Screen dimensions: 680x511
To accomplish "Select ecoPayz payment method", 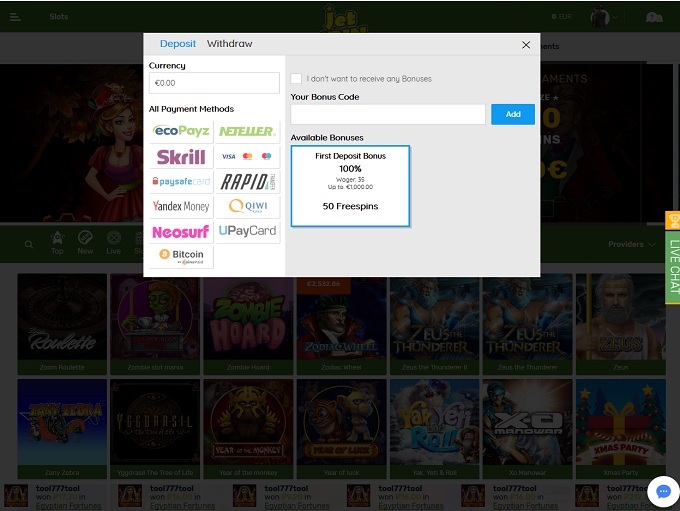I will pos(181,131).
